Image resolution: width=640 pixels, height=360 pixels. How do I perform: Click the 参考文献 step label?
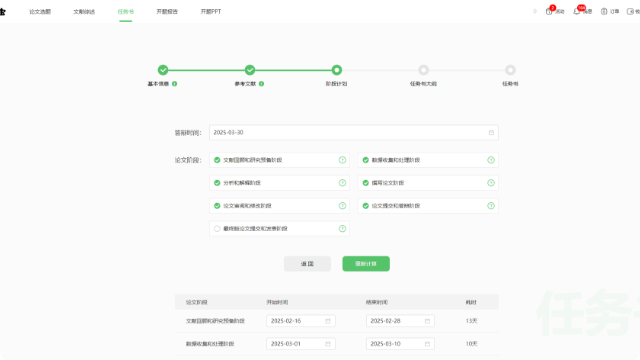pos(245,84)
